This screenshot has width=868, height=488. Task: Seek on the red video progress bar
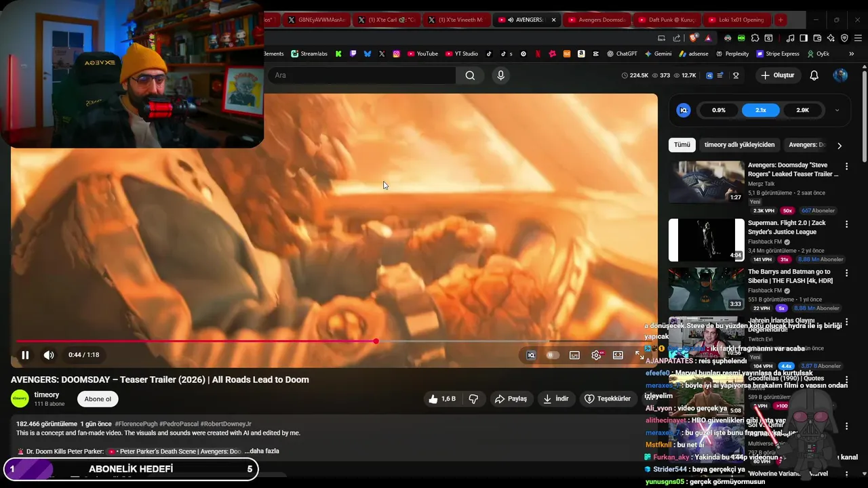[x=196, y=341]
